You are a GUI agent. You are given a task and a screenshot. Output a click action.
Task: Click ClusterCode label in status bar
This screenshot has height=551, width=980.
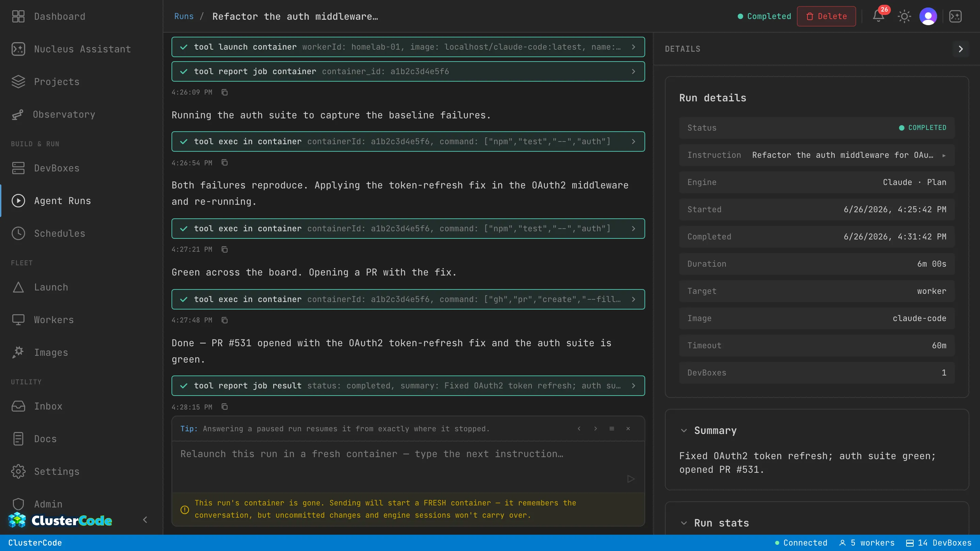point(35,542)
